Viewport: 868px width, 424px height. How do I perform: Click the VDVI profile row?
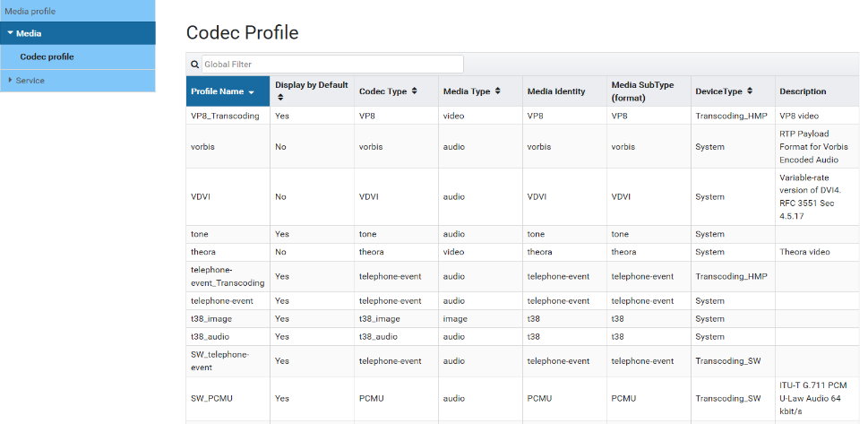(x=202, y=196)
